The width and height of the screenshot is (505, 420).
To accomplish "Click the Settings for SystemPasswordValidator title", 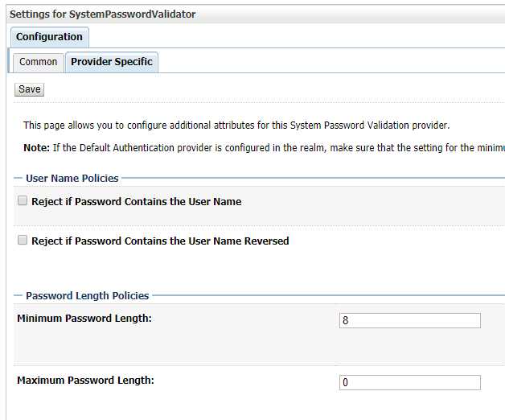I will pos(102,14).
